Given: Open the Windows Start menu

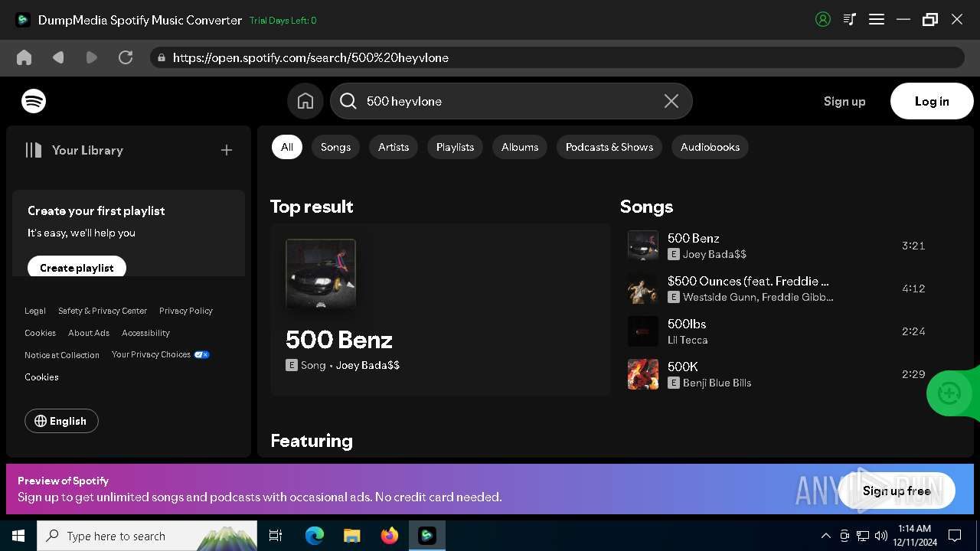Looking at the screenshot, I should click(18, 536).
